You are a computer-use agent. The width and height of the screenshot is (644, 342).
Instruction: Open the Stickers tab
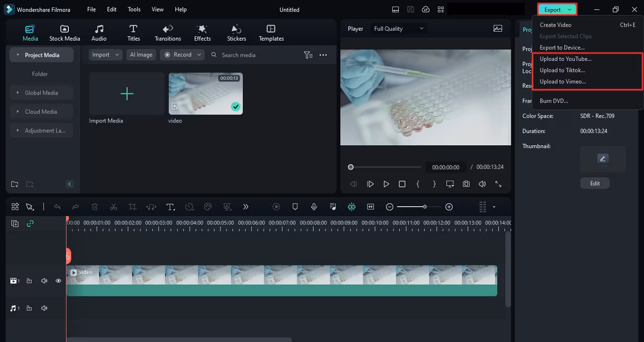coord(237,33)
